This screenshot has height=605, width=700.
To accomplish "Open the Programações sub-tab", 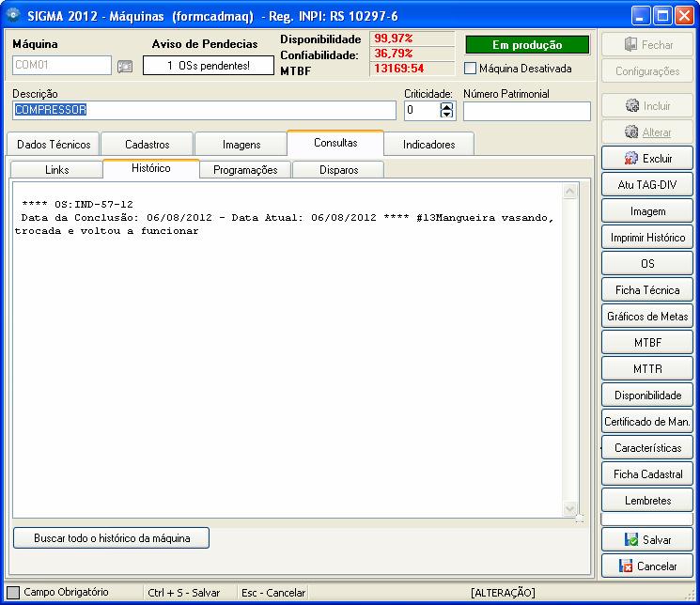I will click(245, 170).
